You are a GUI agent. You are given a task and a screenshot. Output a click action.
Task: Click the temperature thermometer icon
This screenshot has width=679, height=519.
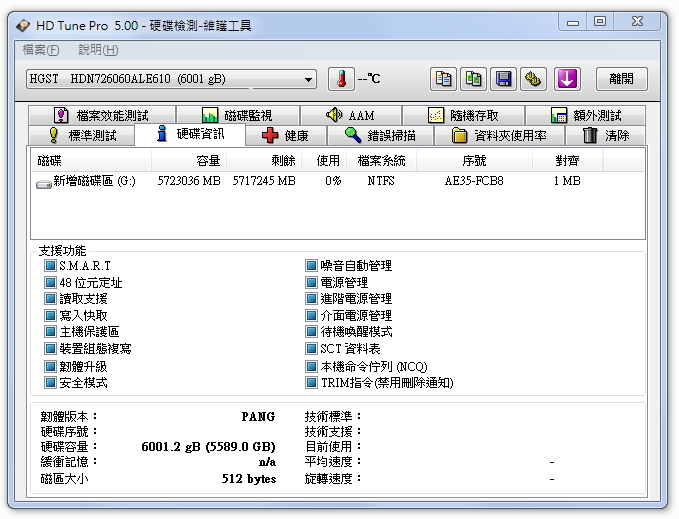click(341, 79)
